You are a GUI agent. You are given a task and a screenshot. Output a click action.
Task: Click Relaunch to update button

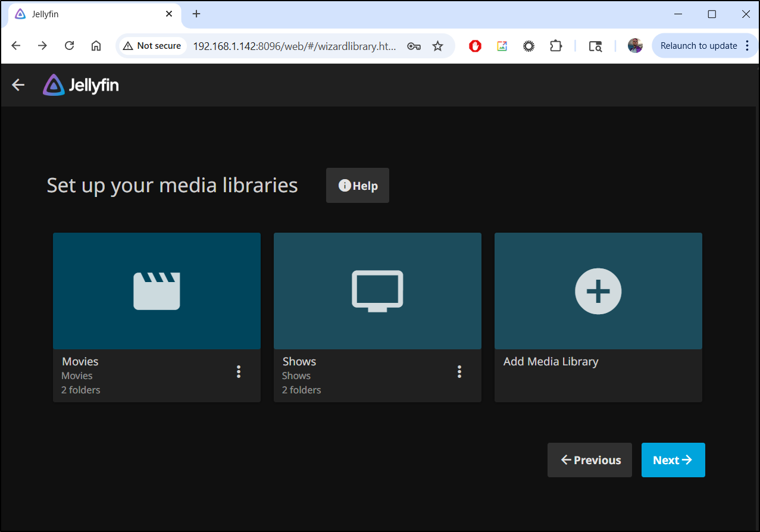click(699, 46)
